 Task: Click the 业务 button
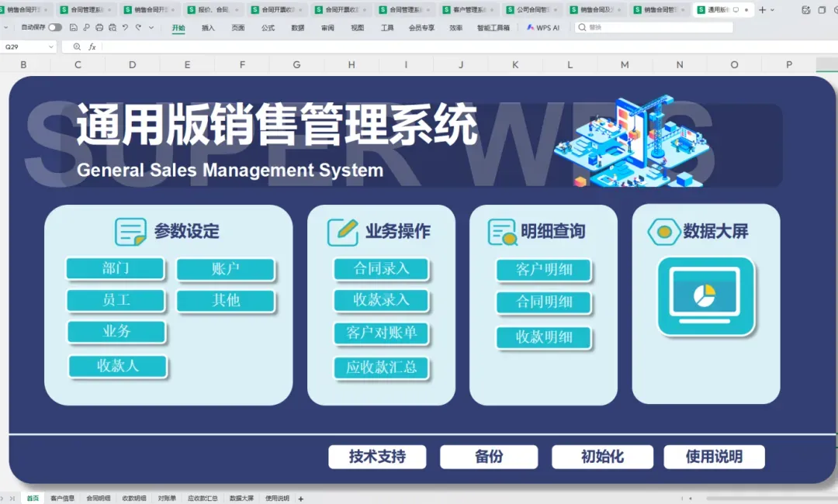point(116,332)
